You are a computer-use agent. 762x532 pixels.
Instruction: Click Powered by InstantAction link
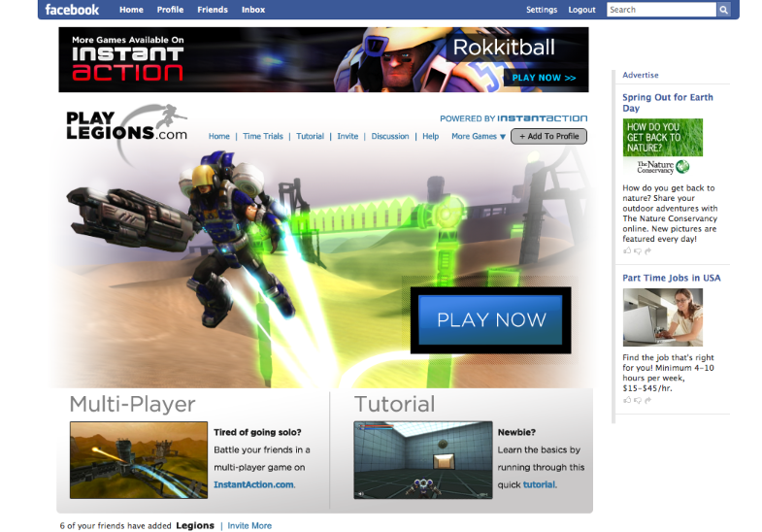coord(514,118)
